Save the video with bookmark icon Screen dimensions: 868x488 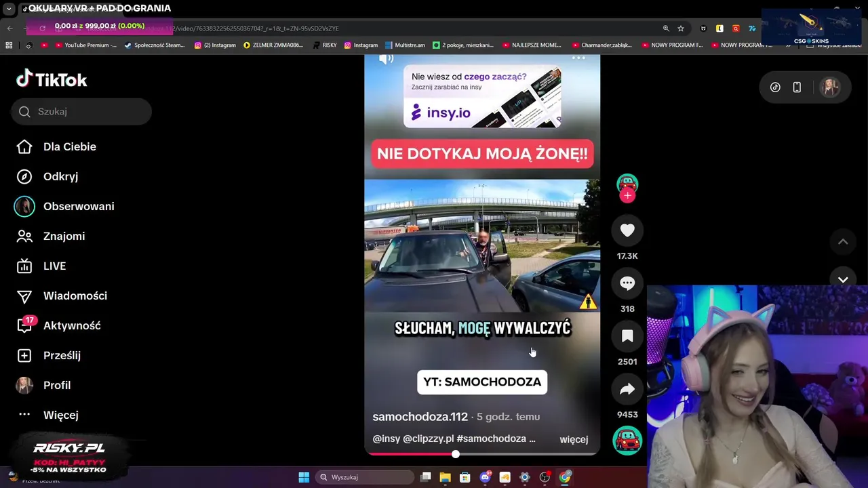tap(627, 336)
